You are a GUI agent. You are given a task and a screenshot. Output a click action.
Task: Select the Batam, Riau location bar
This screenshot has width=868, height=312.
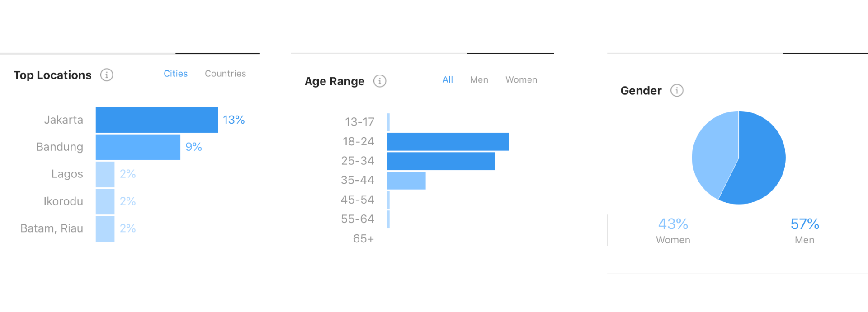coord(105,228)
